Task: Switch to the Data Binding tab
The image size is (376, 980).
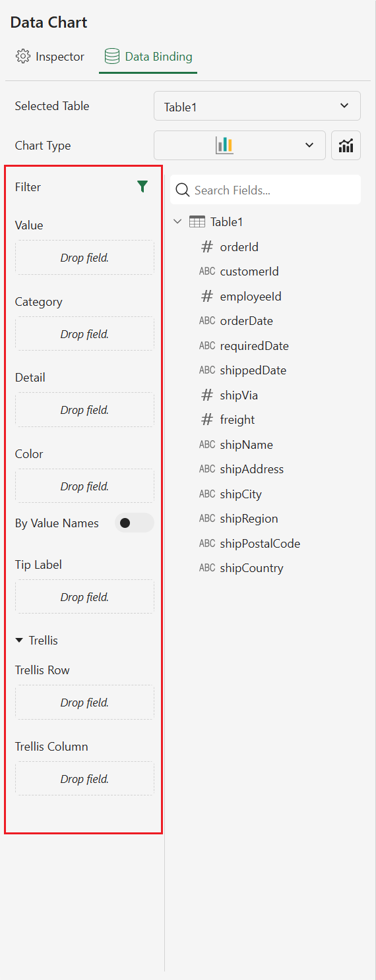Action: [148, 57]
